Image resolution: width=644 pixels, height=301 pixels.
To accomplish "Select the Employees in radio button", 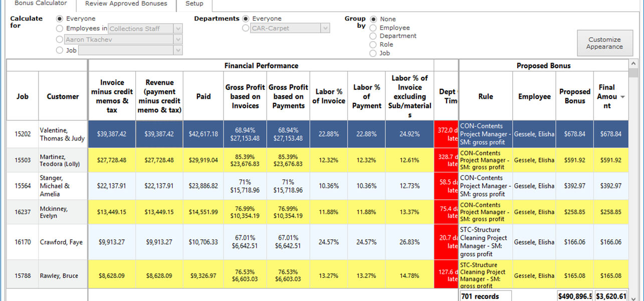I will coord(59,28).
